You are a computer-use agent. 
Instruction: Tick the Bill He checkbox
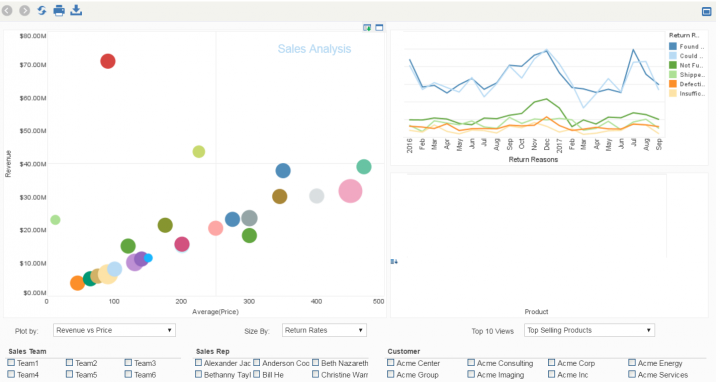257,374
